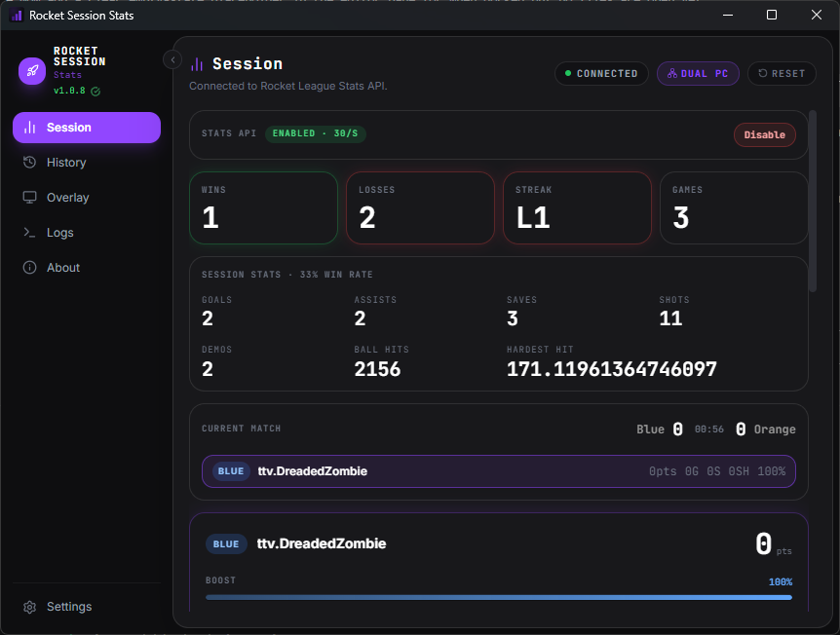Click the CONNECTED status pill

(601, 73)
